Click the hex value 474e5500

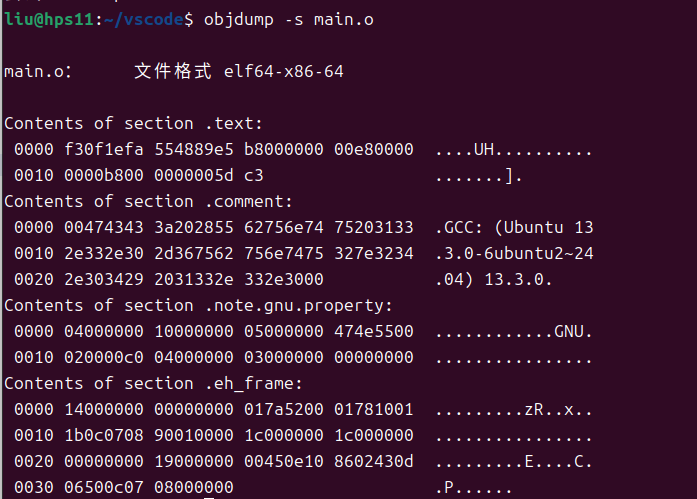(374, 331)
